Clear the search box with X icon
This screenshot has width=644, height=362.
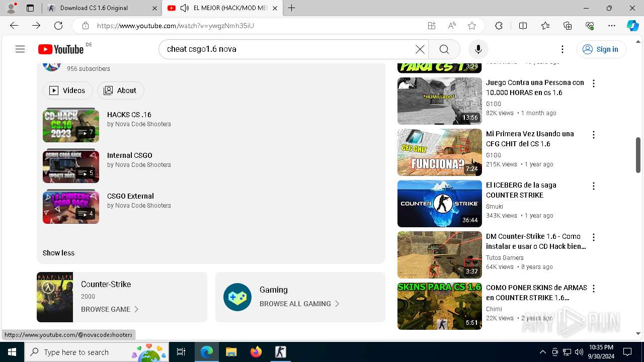(420, 49)
